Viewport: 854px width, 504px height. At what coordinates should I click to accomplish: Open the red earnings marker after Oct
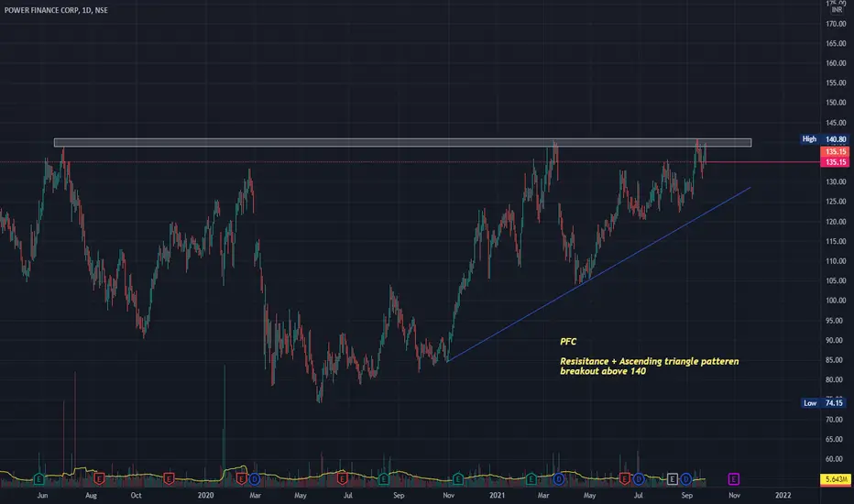coord(169,479)
